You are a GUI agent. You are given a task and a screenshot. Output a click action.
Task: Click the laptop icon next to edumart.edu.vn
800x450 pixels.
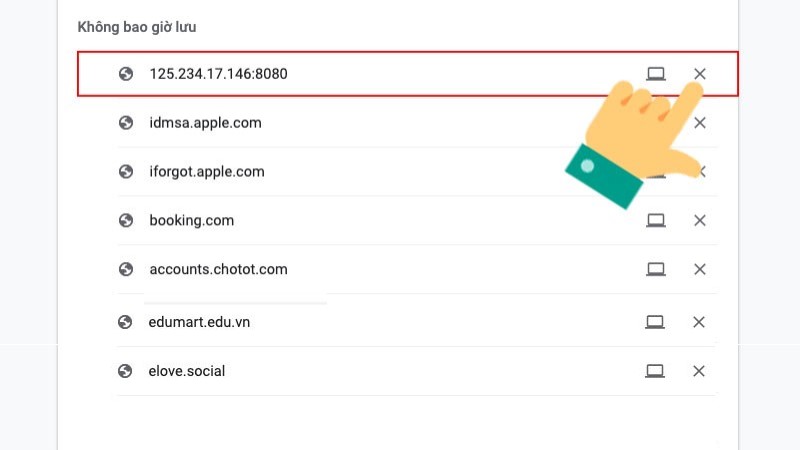click(x=655, y=322)
